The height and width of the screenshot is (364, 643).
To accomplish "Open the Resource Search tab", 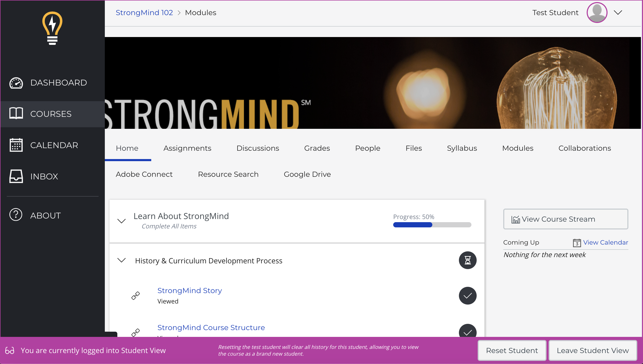I will point(228,174).
